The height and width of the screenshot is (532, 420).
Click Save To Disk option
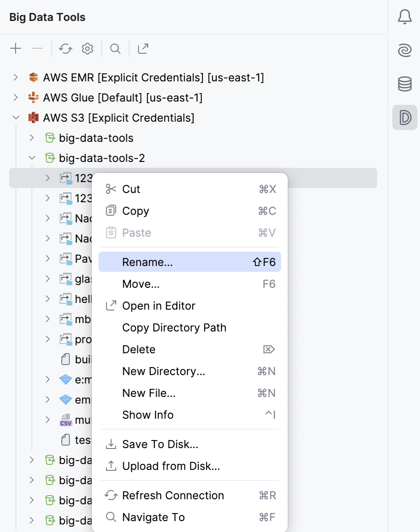click(x=160, y=444)
